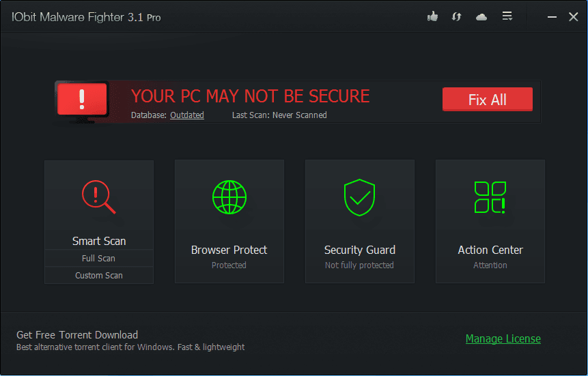Screen dimensions: 588x376
Task: Open the options menu icon
Action: click(x=507, y=16)
